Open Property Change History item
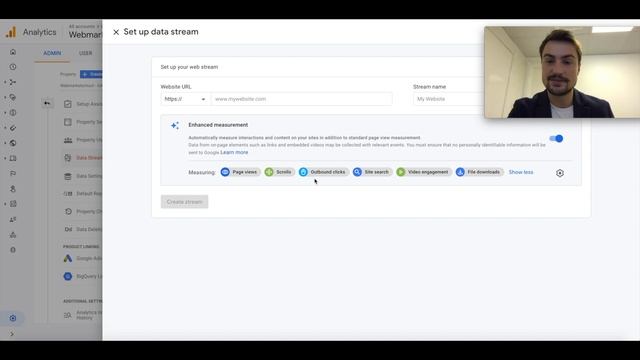The width and height of the screenshot is (640, 360). point(83,211)
